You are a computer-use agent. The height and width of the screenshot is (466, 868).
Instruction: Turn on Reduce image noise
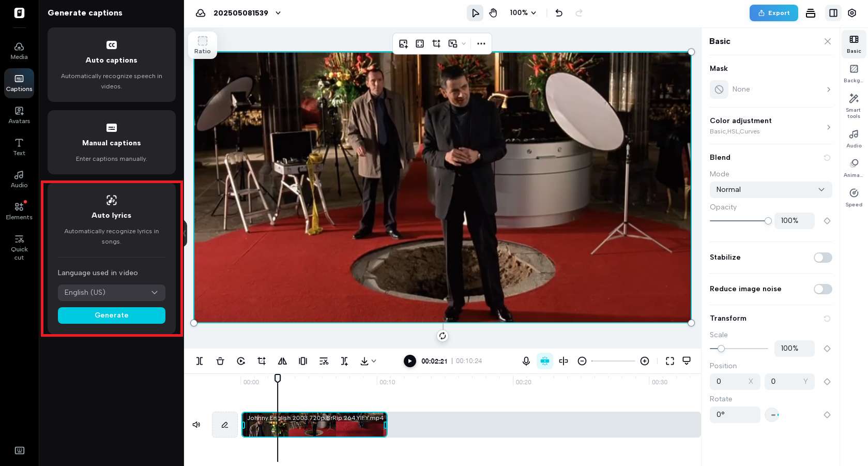point(822,289)
